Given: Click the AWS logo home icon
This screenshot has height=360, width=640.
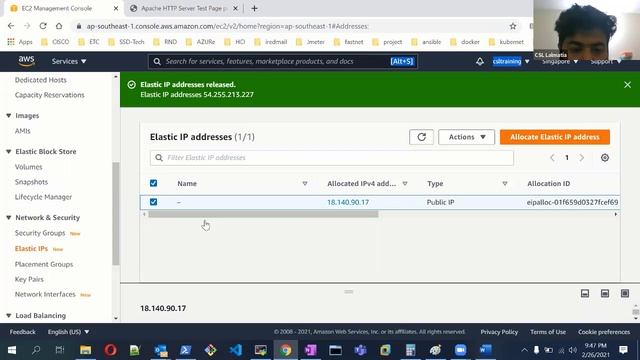Looking at the screenshot, I should (26, 61).
